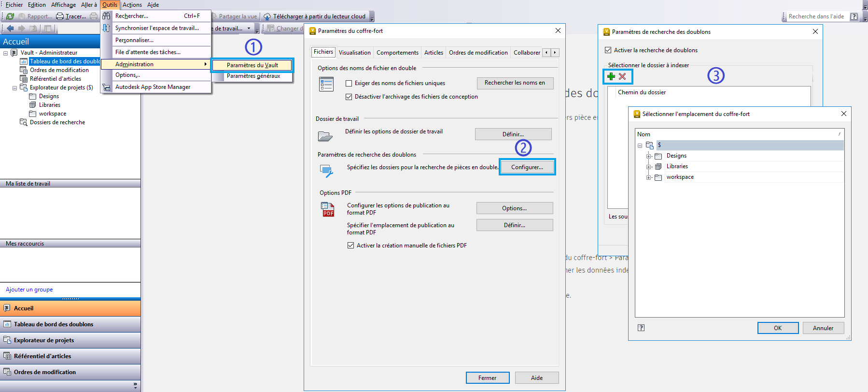868x392 pixels.
Task: Click the Configurer... button
Action: point(527,167)
